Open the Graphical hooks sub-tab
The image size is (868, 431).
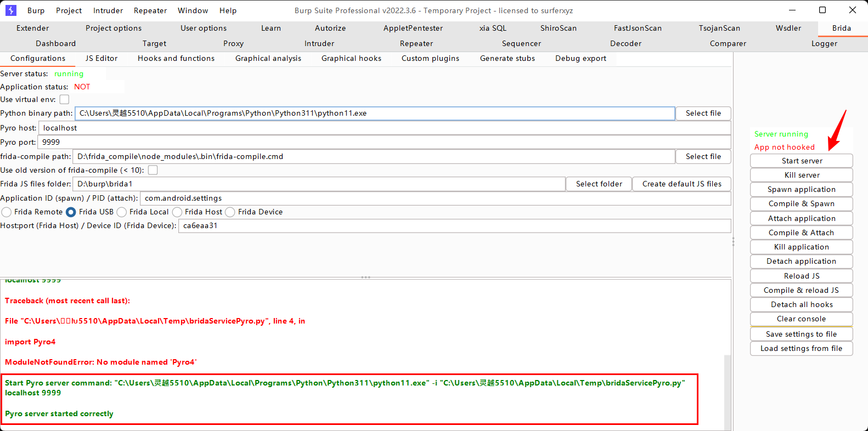pyautogui.click(x=351, y=59)
